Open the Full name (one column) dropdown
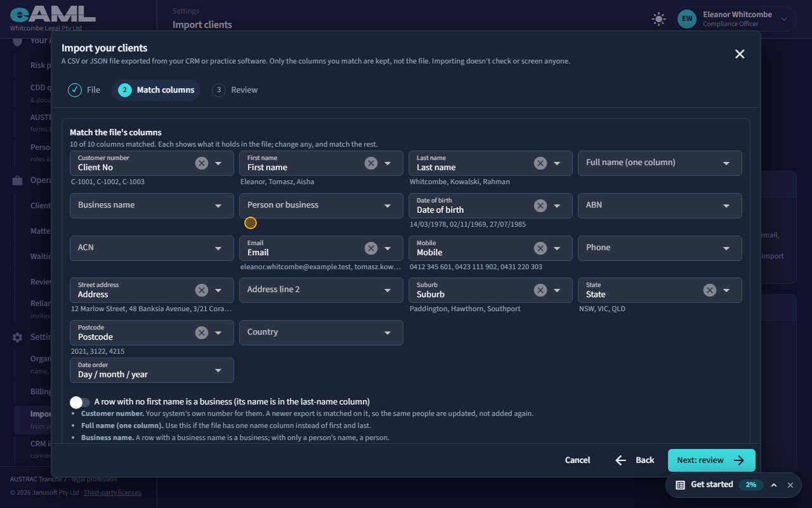 click(x=660, y=163)
